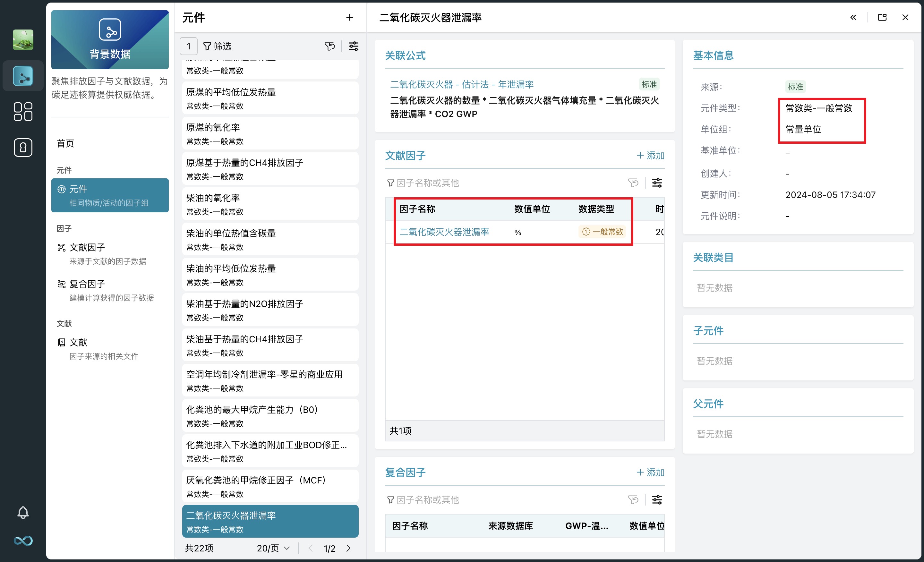Open the 背景数据 app icon in sidebar
Image resolution: width=924 pixels, height=562 pixels.
[23, 76]
